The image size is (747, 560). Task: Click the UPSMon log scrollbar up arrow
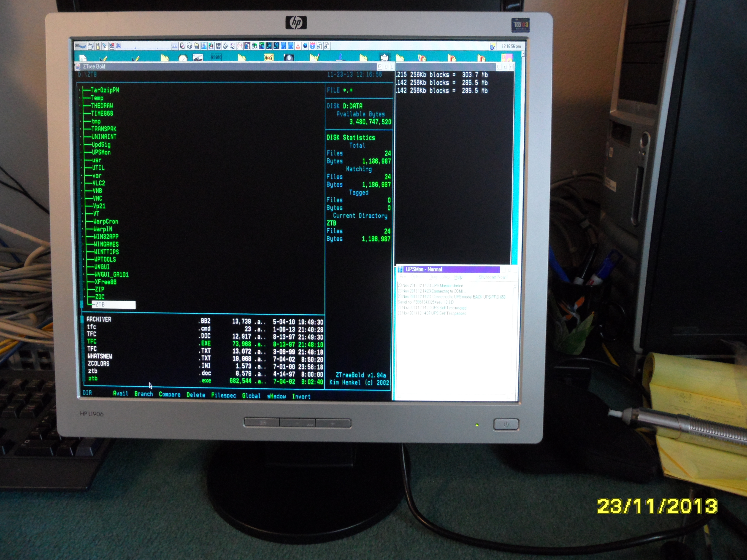[515, 285]
